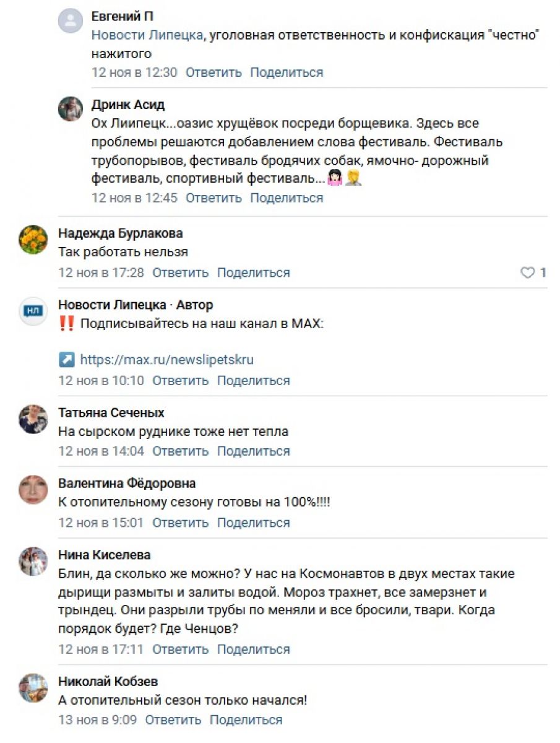Open the max.ru/newslipetskru link
Screen dimensions: 560x743
click(x=166, y=360)
